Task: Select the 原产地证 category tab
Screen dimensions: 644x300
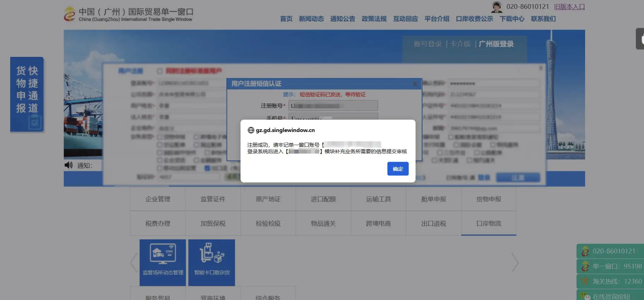Action: pyautogui.click(x=268, y=199)
